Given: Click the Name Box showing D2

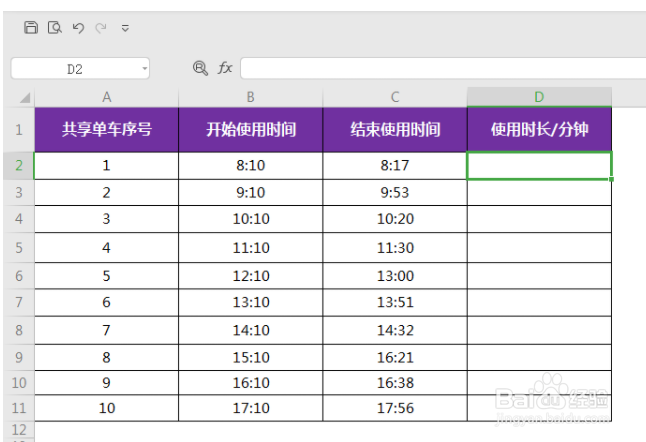Looking at the screenshot, I should tap(80, 68).
